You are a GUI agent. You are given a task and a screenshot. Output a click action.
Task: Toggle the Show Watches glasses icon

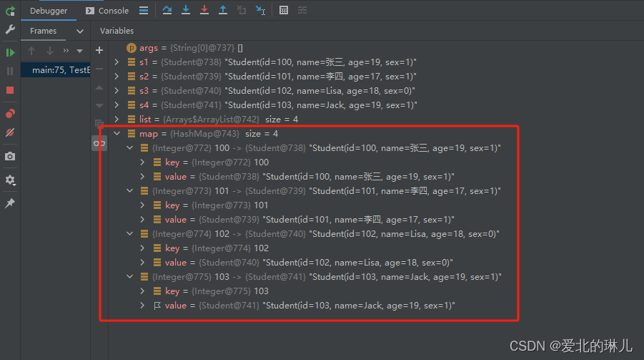click(x=99, y=144)
